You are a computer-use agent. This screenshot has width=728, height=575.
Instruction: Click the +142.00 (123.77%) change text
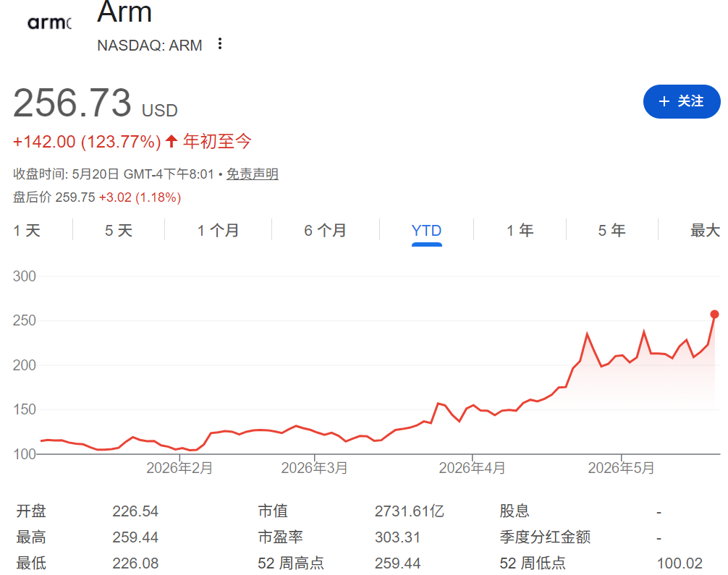point(87,142)
